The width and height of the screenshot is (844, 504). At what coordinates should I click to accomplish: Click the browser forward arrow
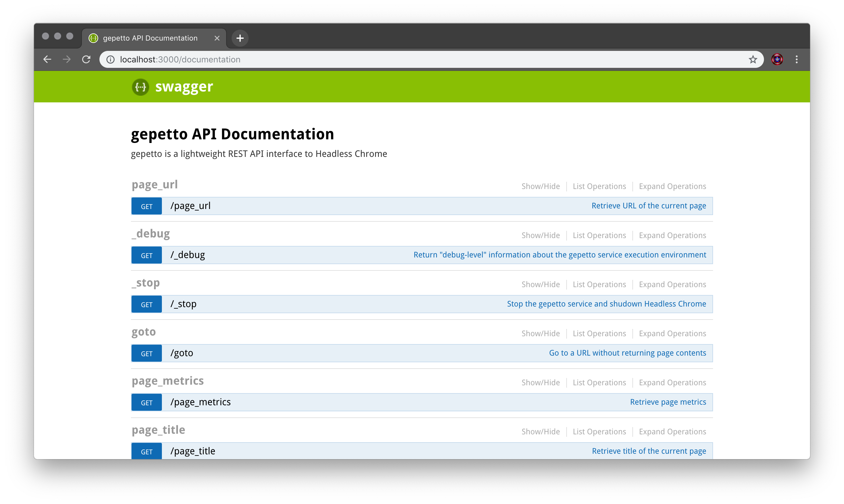[67, 59]
